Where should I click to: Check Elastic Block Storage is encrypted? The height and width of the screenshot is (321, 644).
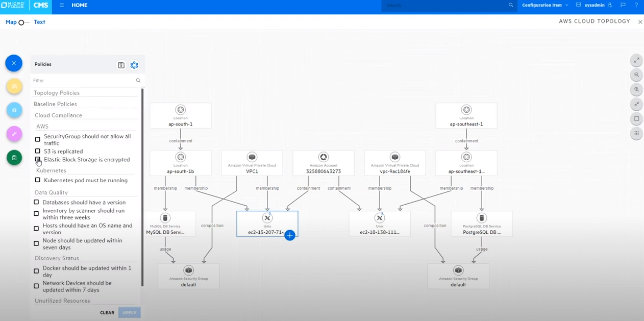(x=37, y=160)
